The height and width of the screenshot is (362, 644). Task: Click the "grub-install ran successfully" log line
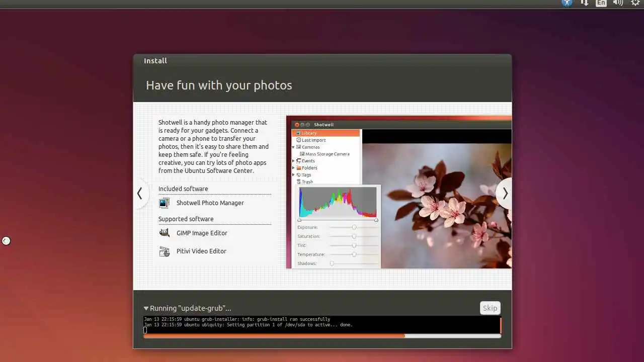[237, 319]
